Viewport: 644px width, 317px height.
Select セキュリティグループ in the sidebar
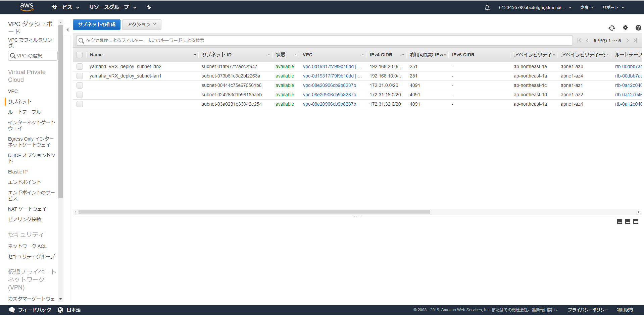tap(32, 257)
